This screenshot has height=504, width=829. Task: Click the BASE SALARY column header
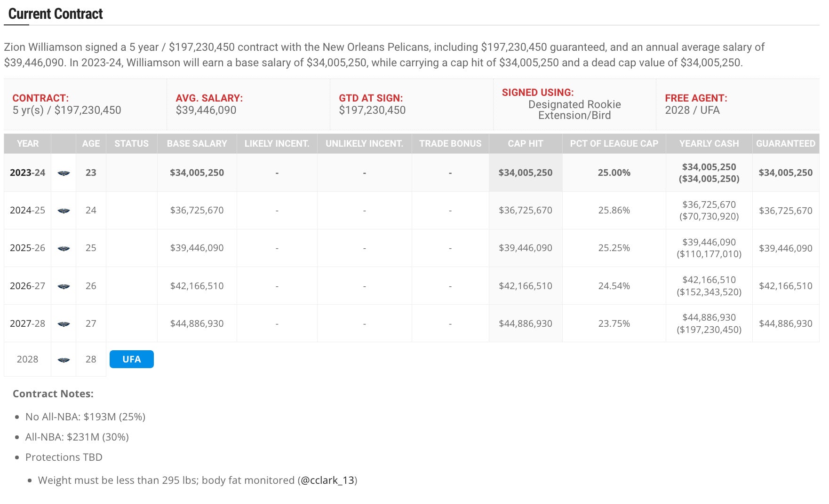point(197,143)
